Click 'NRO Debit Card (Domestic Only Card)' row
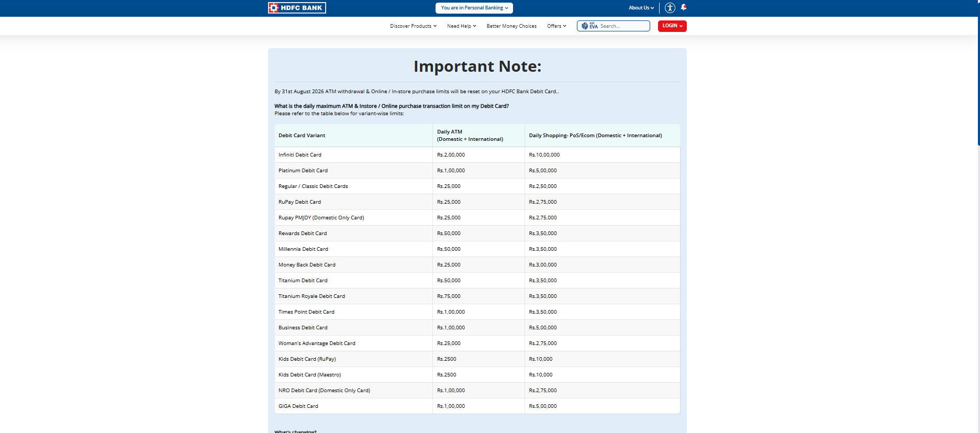This screenshot has width=980, height=433. point(324,391)
